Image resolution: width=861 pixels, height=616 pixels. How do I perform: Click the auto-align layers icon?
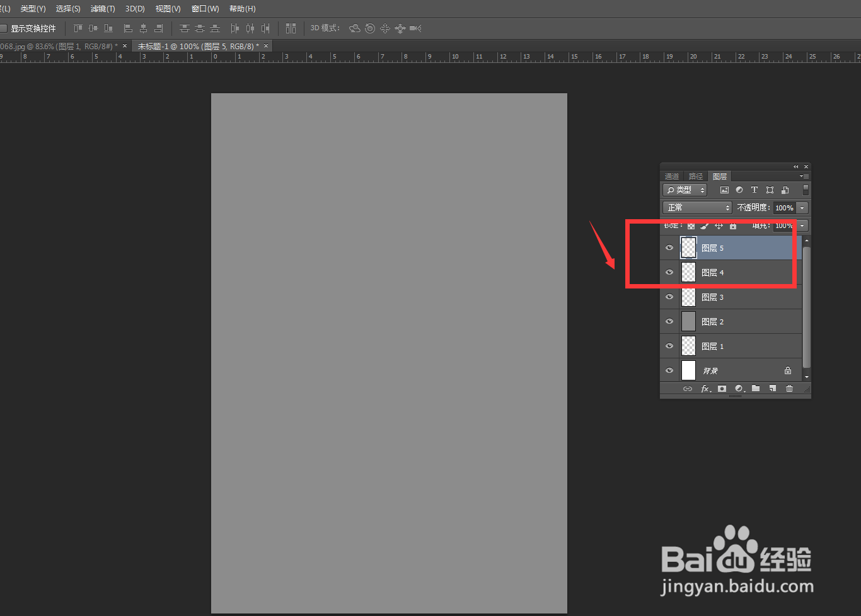click(291, 28)
